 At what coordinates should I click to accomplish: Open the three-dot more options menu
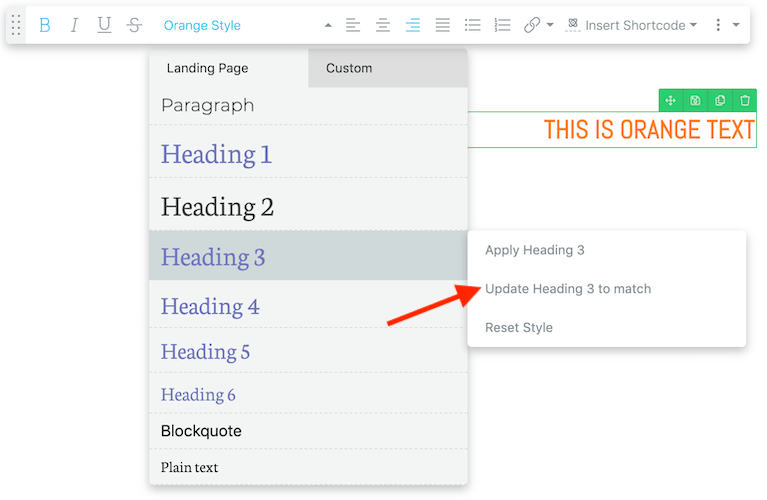click(x=718, y=25)
